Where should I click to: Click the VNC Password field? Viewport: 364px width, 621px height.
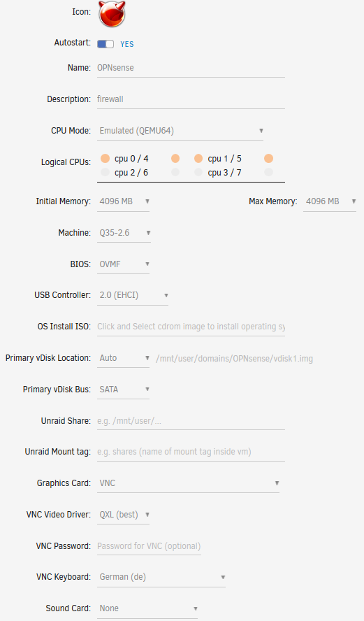point(149,546)
